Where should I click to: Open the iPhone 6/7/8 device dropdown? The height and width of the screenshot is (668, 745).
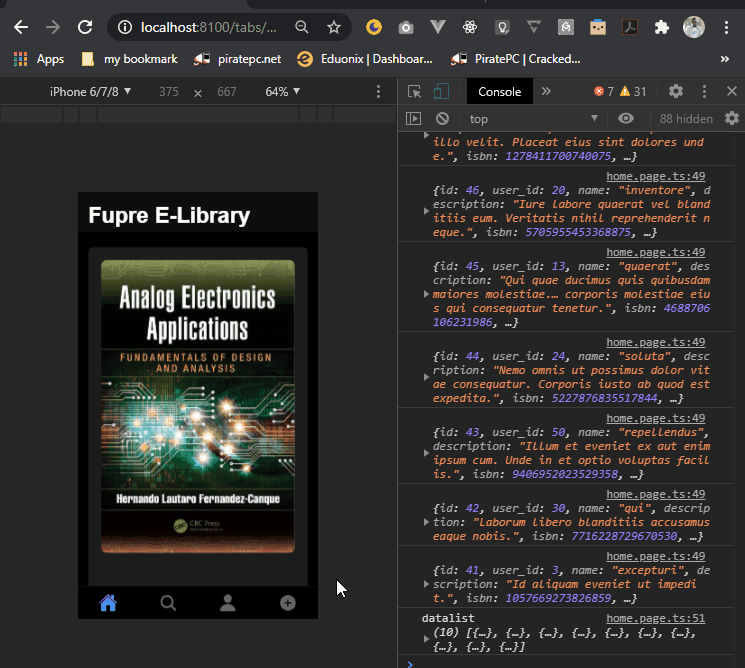point(89,92)
